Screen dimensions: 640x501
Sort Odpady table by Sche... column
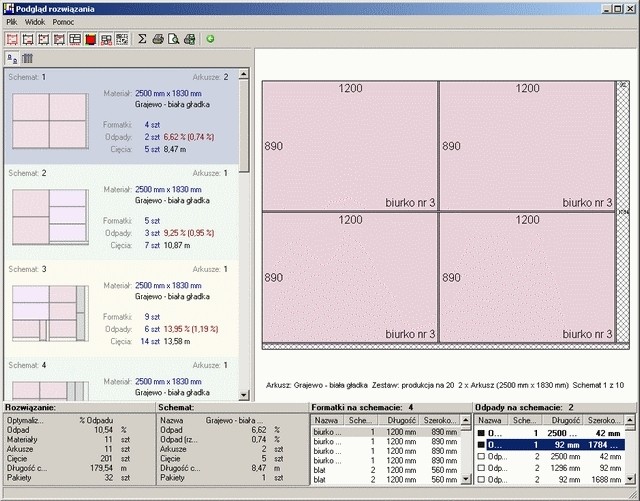click(x=525, y=420)
